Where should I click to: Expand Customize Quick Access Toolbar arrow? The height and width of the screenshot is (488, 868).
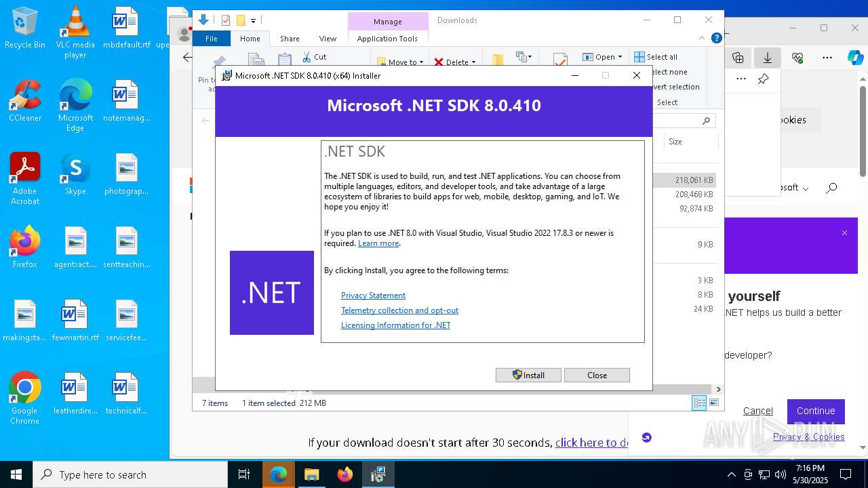[x=253, y=21]
